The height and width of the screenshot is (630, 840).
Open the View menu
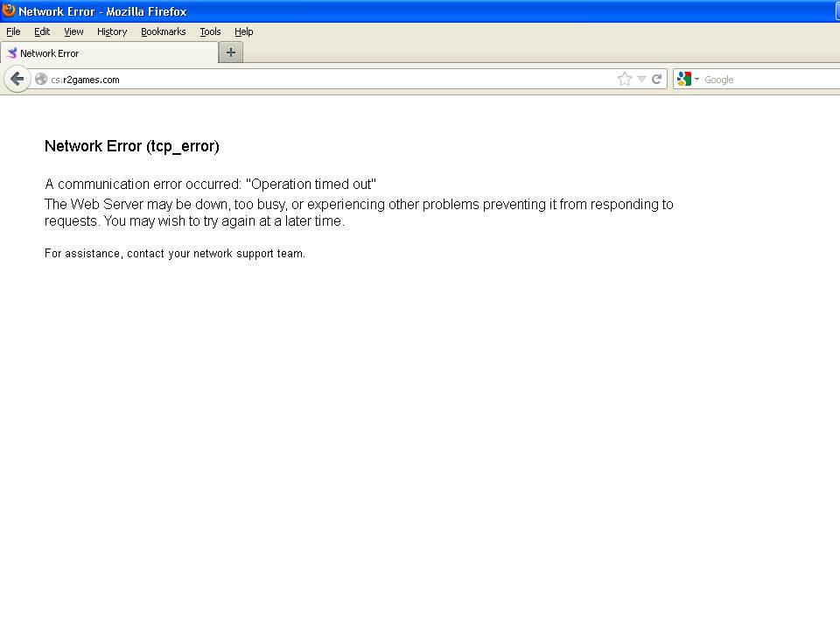73,31
